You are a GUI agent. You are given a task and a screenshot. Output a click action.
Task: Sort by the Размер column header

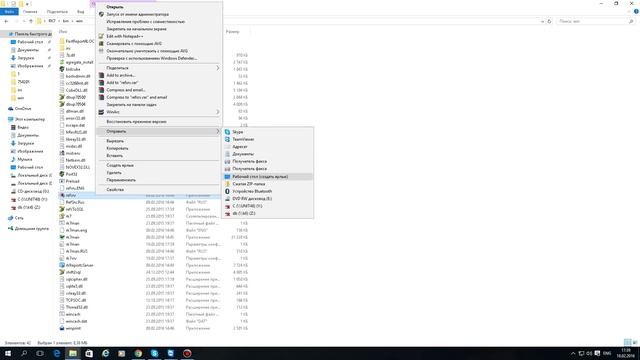tap(233, 31)
